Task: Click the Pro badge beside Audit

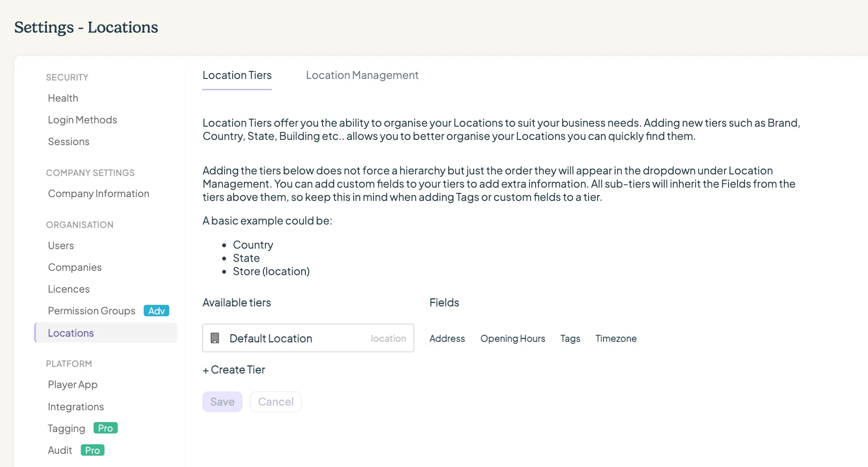Action: [x=93, y=450]
